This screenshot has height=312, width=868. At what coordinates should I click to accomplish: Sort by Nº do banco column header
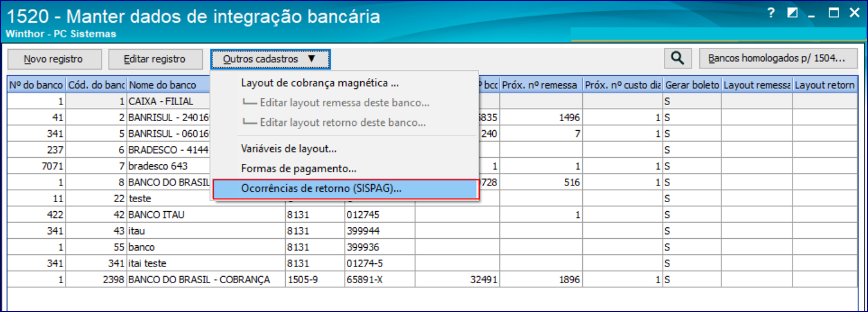click(37, 85)
